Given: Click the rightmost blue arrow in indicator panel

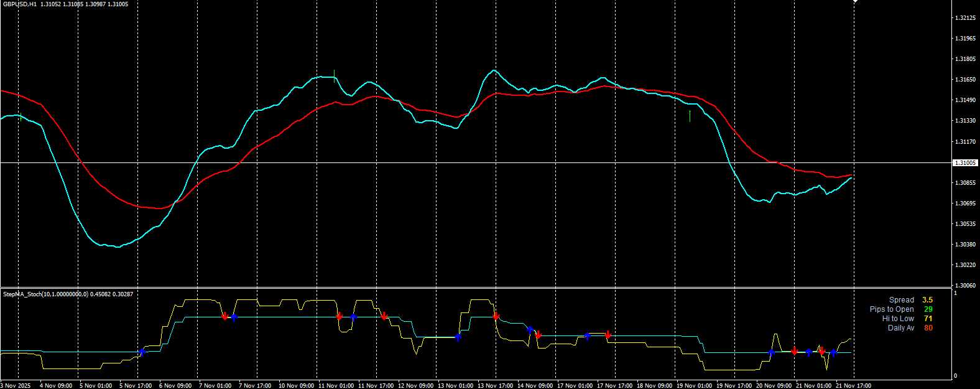Looking at the screenshot, I should (833, 353).
